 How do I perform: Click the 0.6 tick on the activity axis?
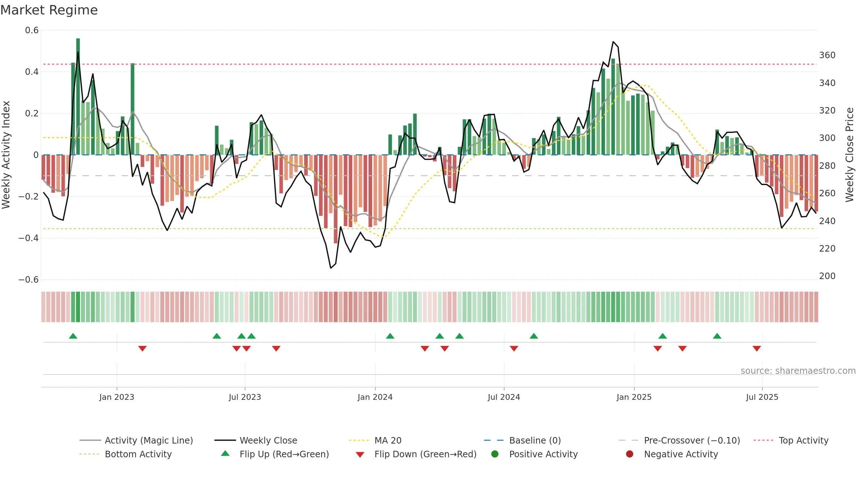32,30
